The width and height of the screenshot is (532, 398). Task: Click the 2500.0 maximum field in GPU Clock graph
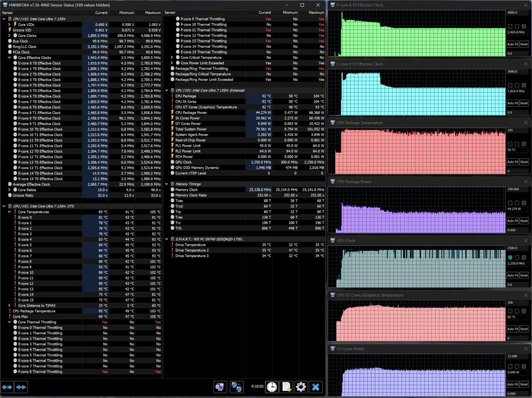point(517,248)
